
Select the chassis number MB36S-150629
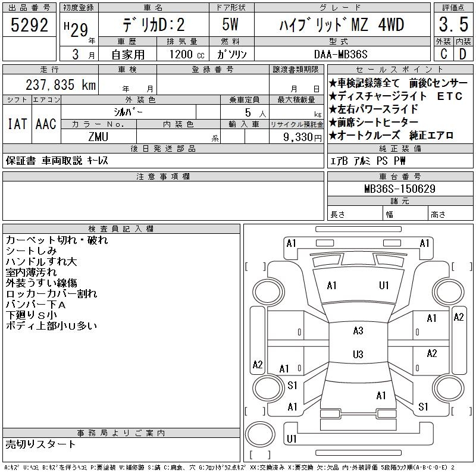400,189
